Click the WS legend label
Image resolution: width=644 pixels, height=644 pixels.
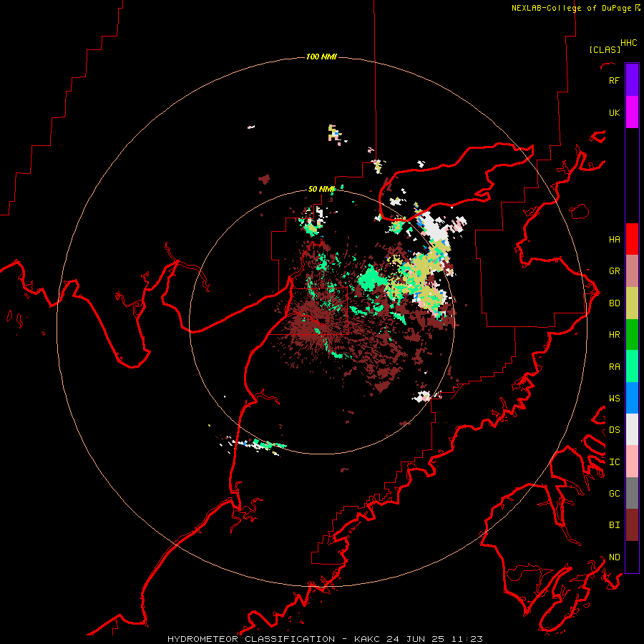(614, 398)
